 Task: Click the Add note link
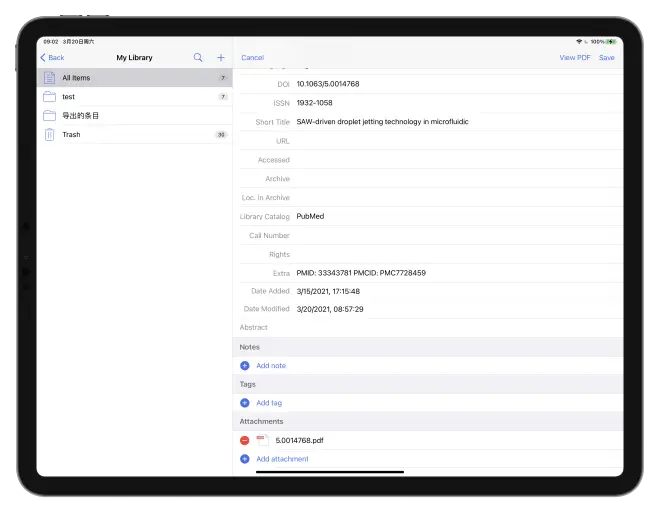(x=271, y=366)
